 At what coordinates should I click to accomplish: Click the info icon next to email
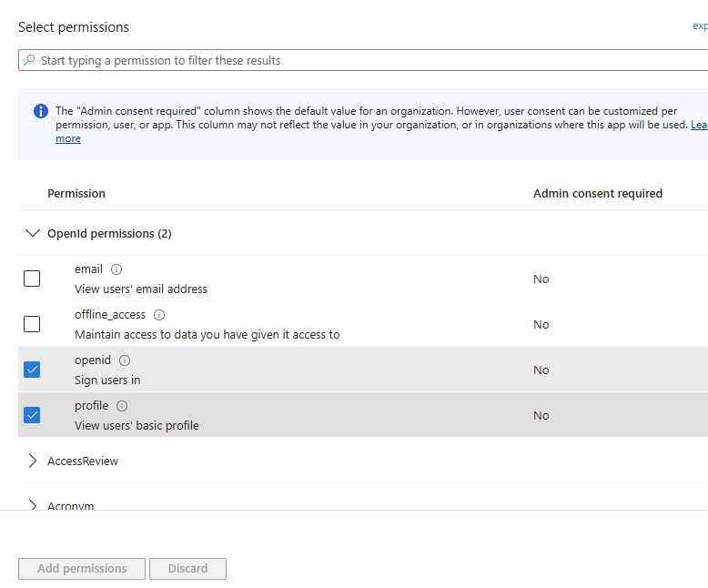[x=116, y=269]
